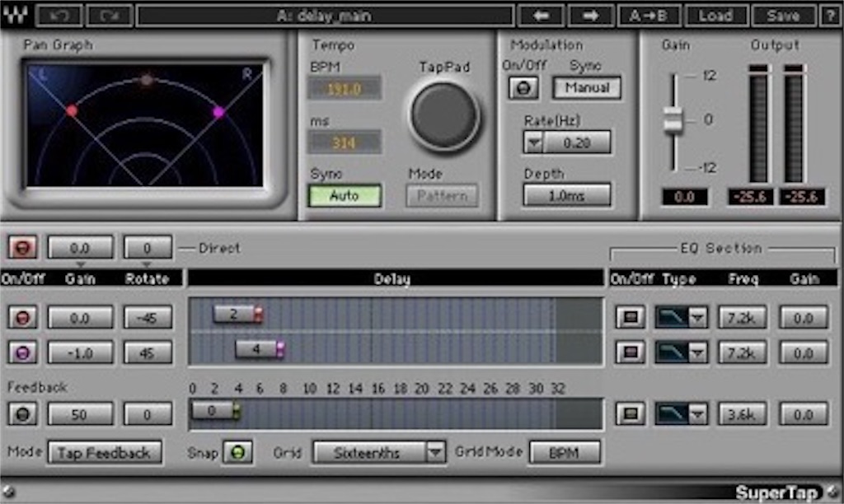The image size is (844, 504).
Task: Click the Waves logo icon
Action: click(x=15, y=16)
